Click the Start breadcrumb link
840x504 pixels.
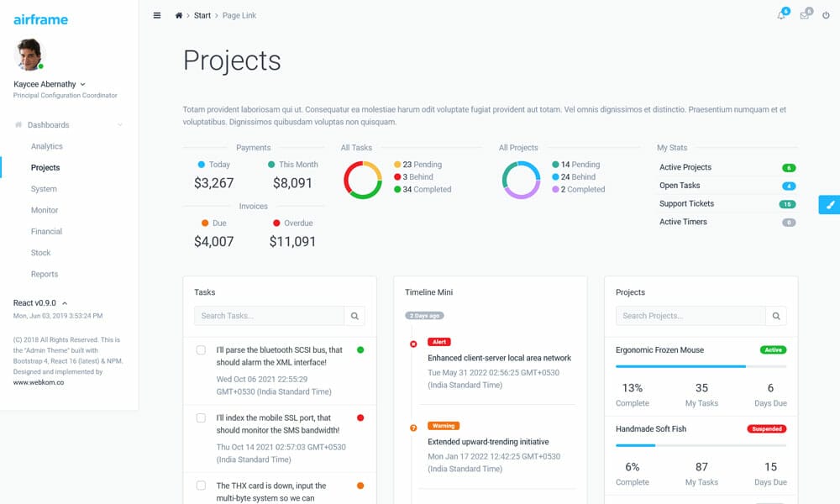click(x=202, y=15)
